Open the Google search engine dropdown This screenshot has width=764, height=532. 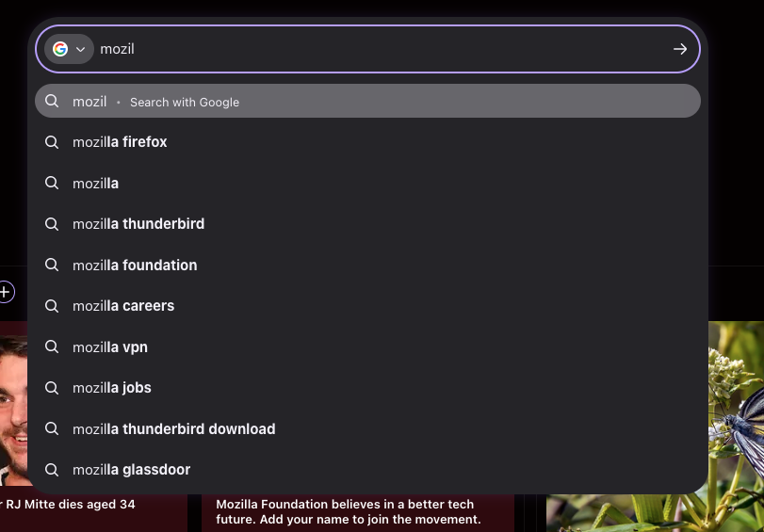tap(69, 49)
